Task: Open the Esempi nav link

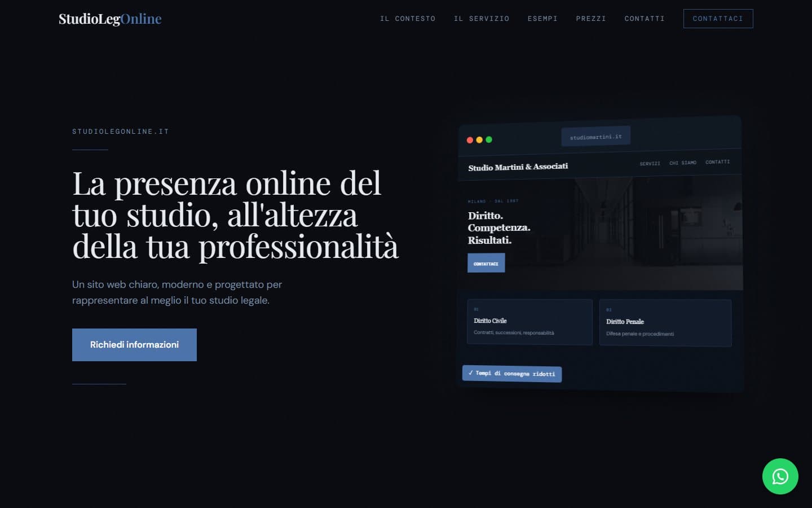Action: tap(542, 19)
